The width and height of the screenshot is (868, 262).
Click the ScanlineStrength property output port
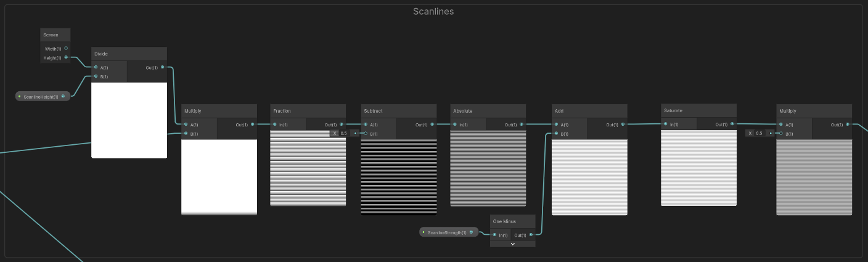point(471,232)
